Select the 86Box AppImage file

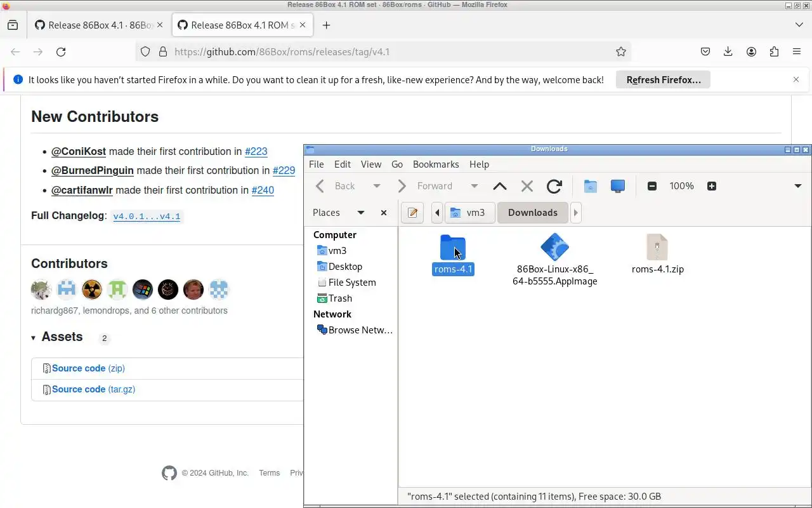coord(555,260)
